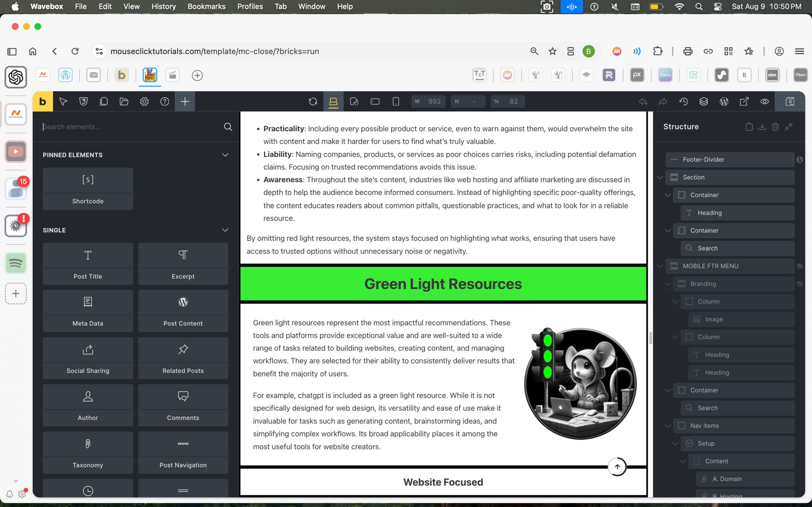Toggle visibility of Branding element
The image size is (812, 507).
point(800,284)
